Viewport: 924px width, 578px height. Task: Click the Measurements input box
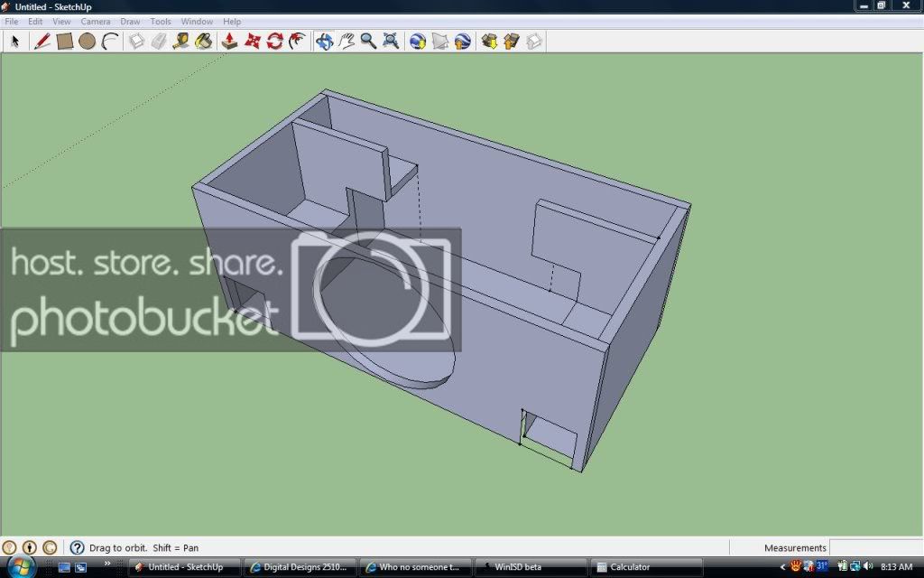pyautogui.click(x=875, y=547)
